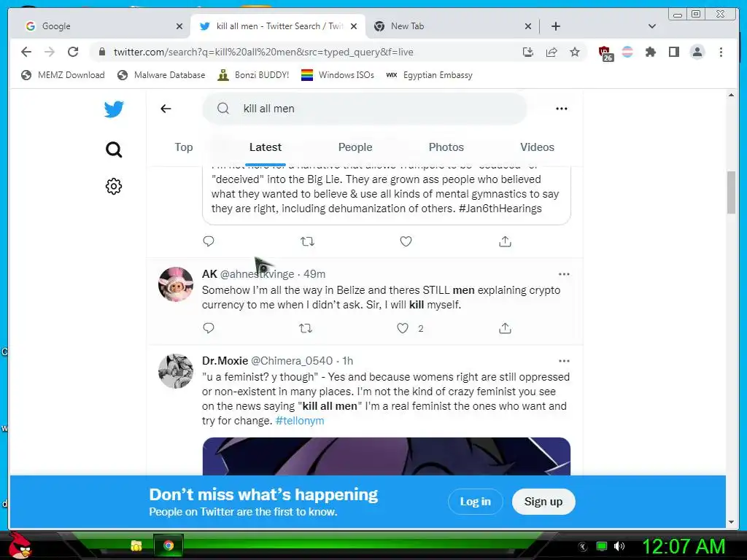This screenshot has width=747, height=560.
Task: Click the page vertical scrollbar thumb
Action: pyautogui.click(x=731, y=192)
